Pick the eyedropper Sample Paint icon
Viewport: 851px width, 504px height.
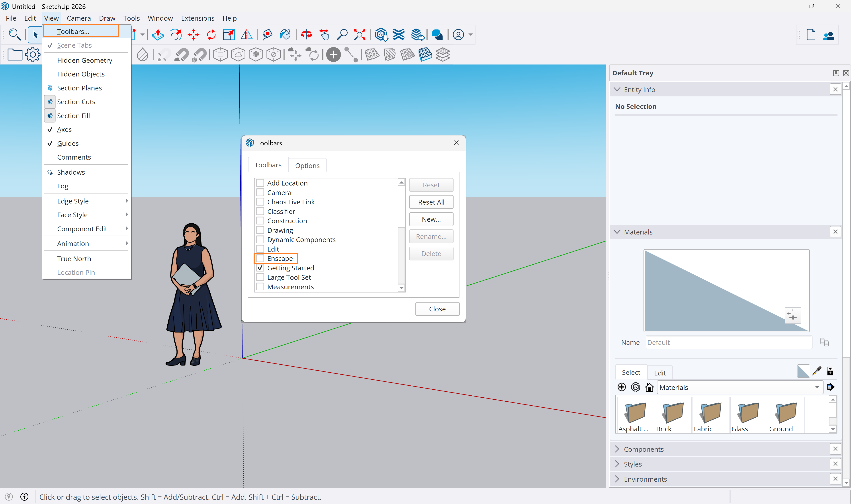click(x=817, y=371)
